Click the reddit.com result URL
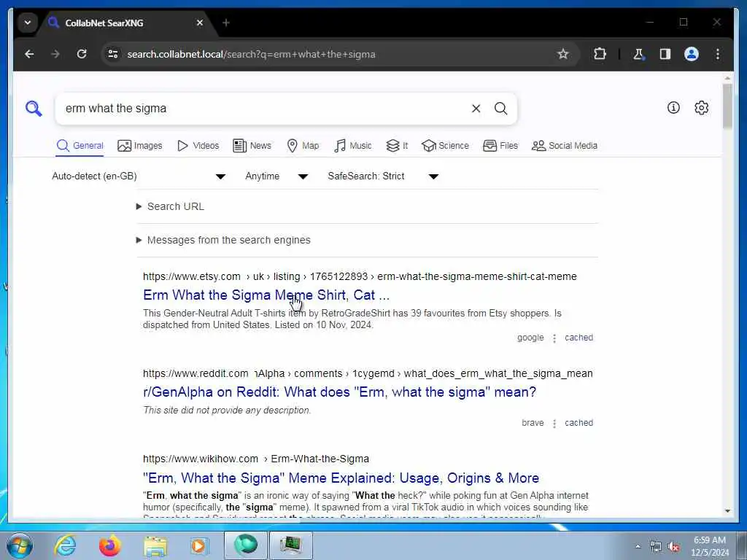 point(368,374)
